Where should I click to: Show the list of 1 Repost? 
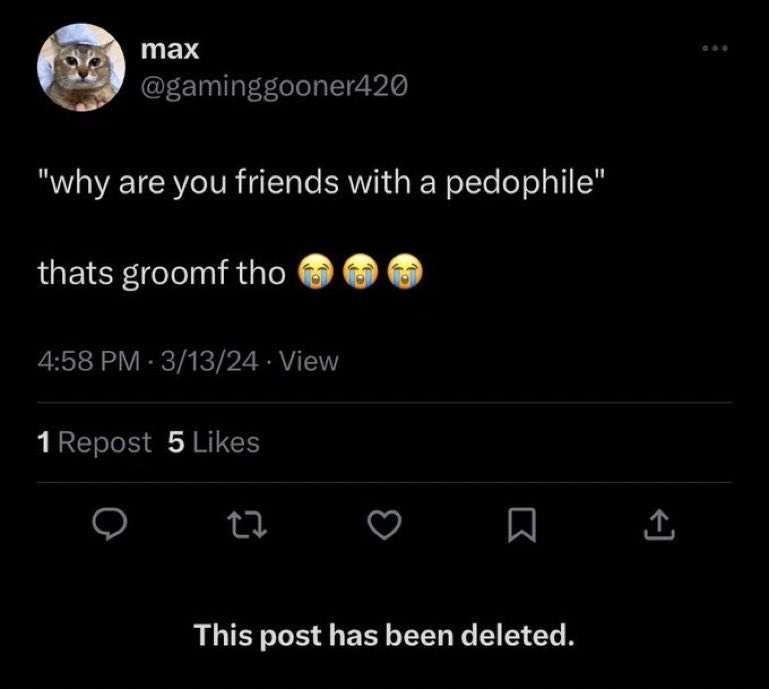(94, 442)
